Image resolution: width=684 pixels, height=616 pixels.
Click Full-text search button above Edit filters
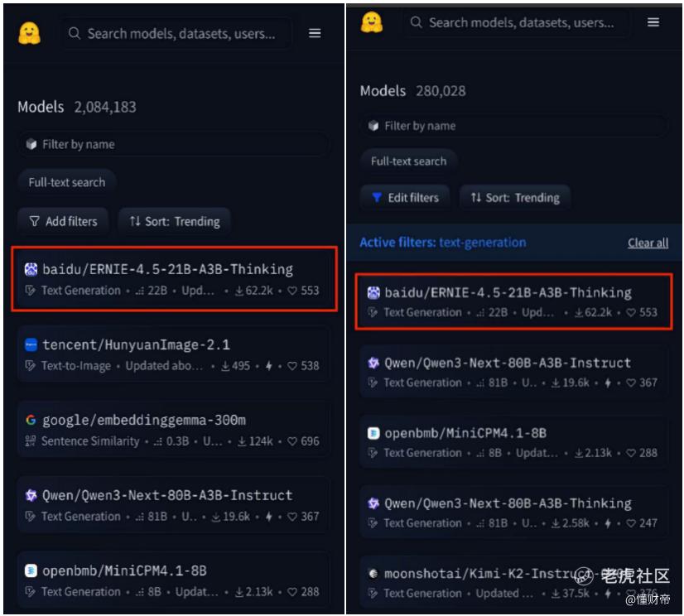pos(409,161)
